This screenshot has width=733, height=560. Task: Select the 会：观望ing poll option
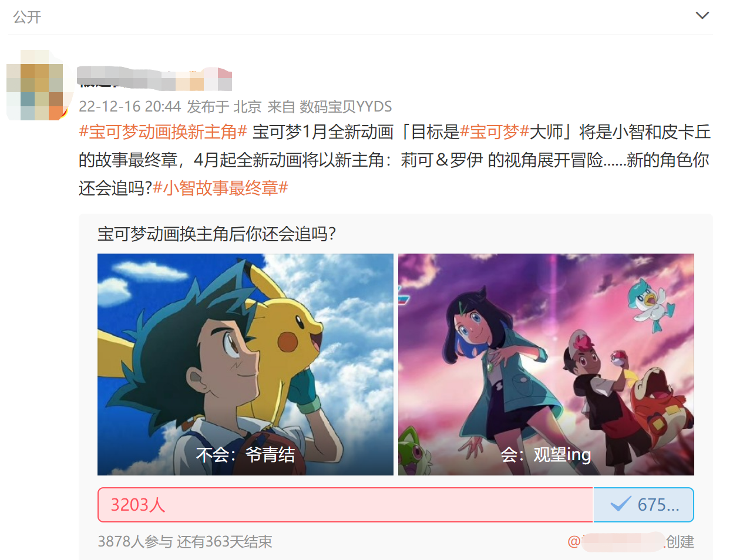tap(546, 454)
